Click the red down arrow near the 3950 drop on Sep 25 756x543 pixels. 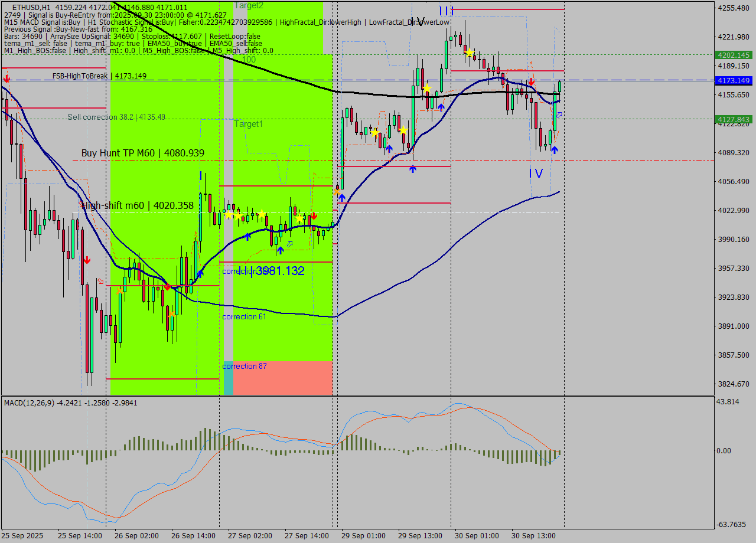87,260
